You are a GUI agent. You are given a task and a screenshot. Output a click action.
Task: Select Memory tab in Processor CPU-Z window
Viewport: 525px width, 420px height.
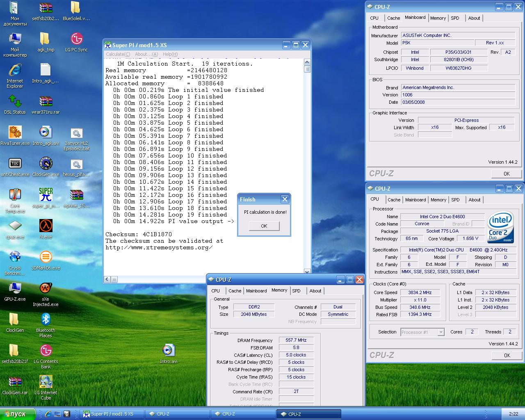[x=438, y=200]
